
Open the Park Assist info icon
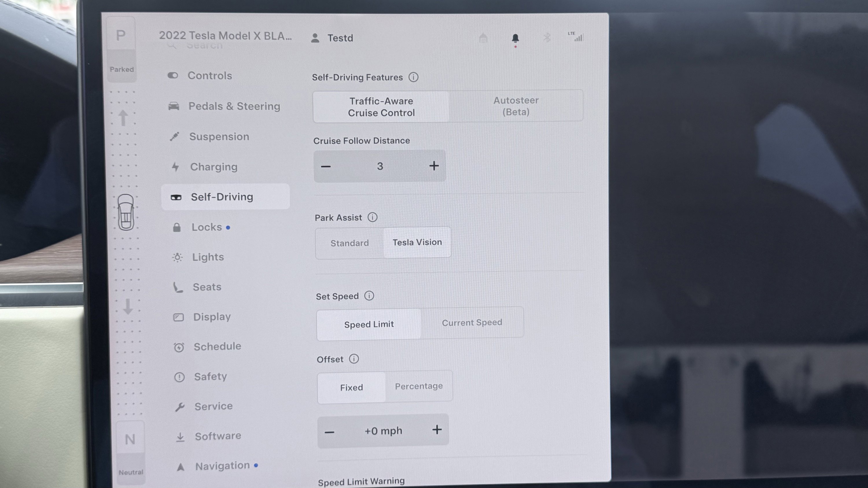pyautogui.click(x=372, y=217)
